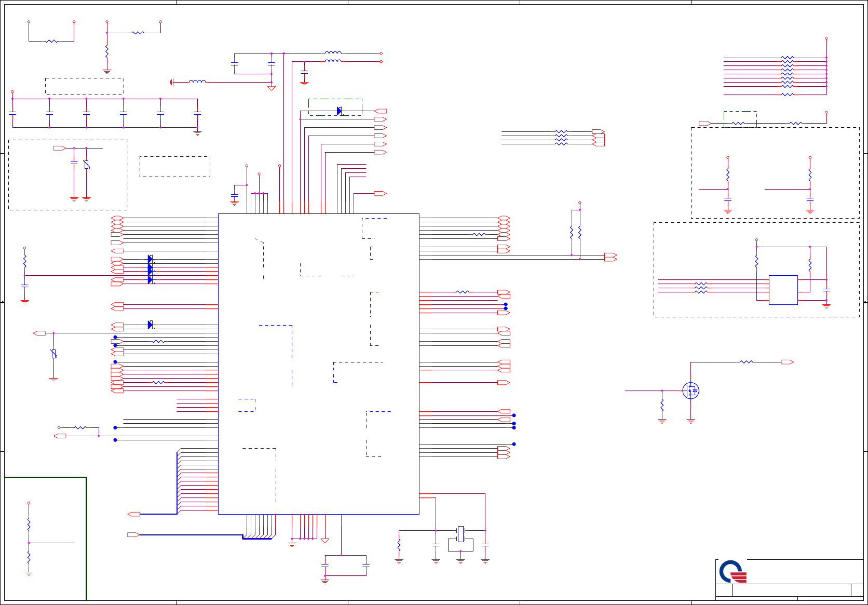The width and height of the screenshot is (868, 605).
Task: Click the nine-resistor pull-up array at the top right
Action: point(788,76)
